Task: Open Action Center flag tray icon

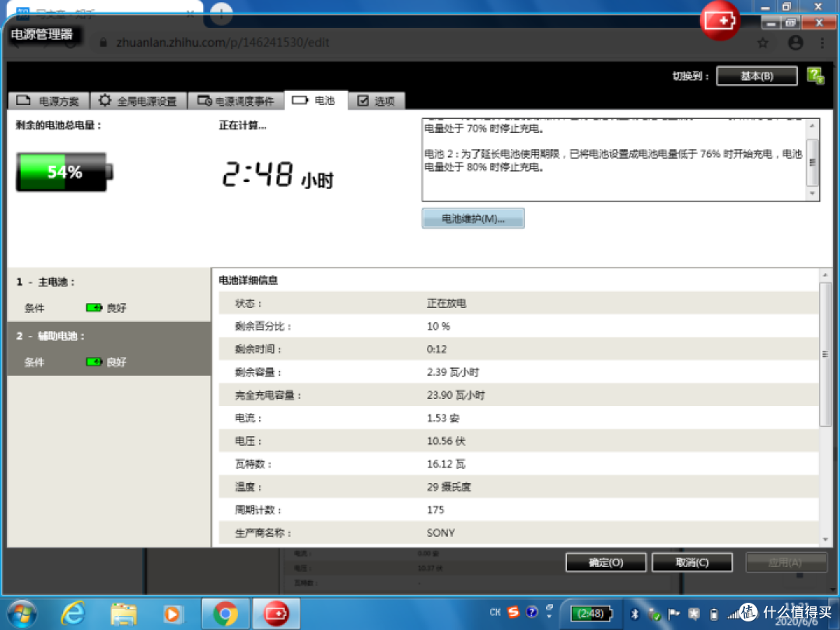Action: tap(674, 614)
